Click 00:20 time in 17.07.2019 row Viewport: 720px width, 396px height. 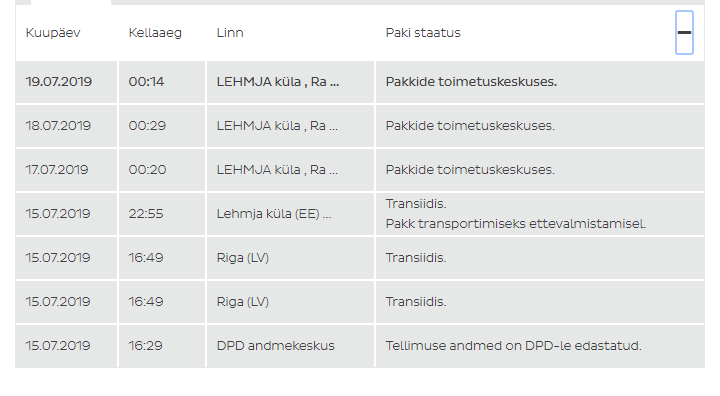pyautogui.click(x=147, y=170)
